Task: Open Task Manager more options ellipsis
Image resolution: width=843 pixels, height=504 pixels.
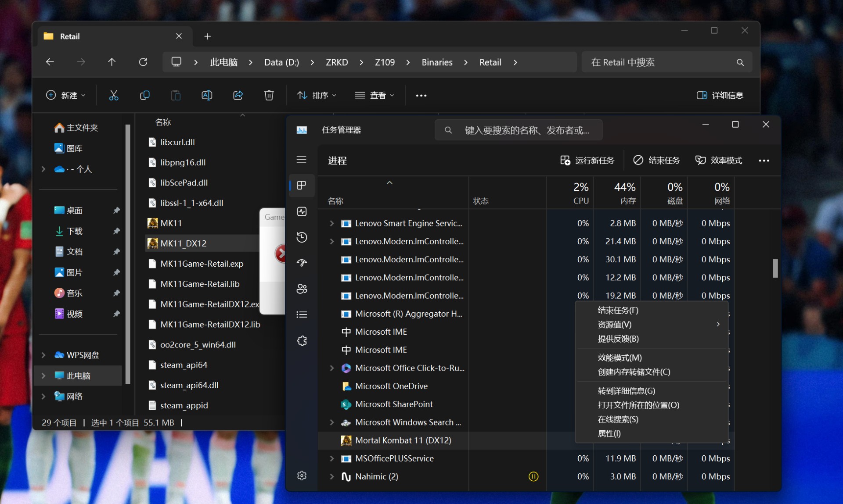Action: pyautogui.click(x=764, y=161)
